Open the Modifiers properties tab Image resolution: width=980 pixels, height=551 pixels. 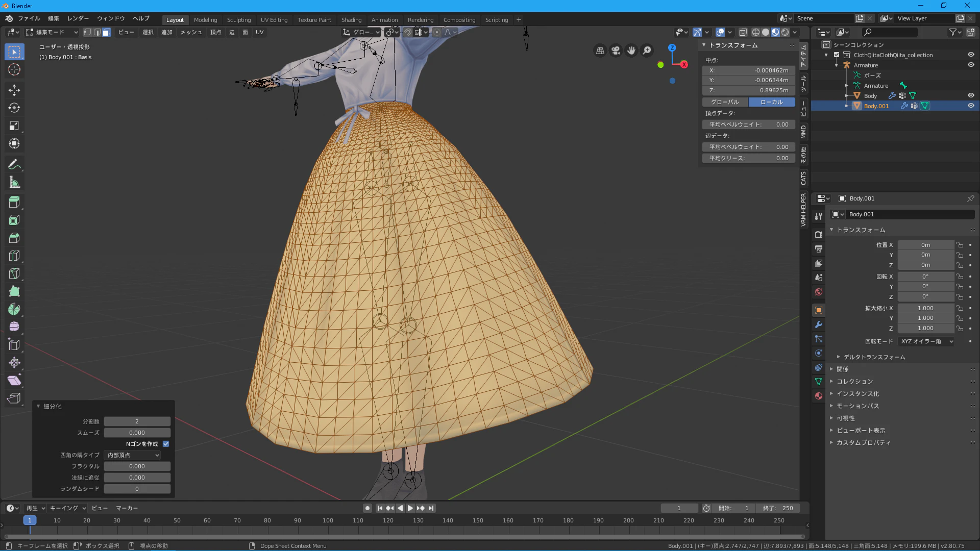coord(819,324)
